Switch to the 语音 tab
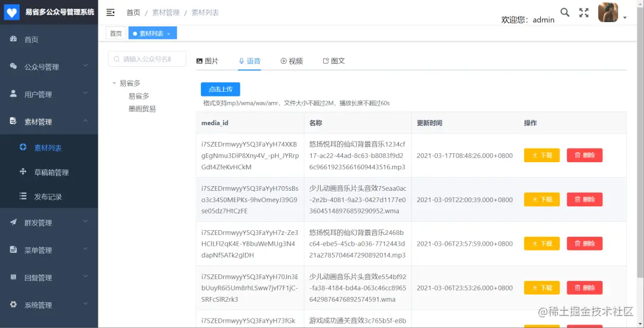Image resolution: width=644 pixels, height=328 pixels. 250,61
